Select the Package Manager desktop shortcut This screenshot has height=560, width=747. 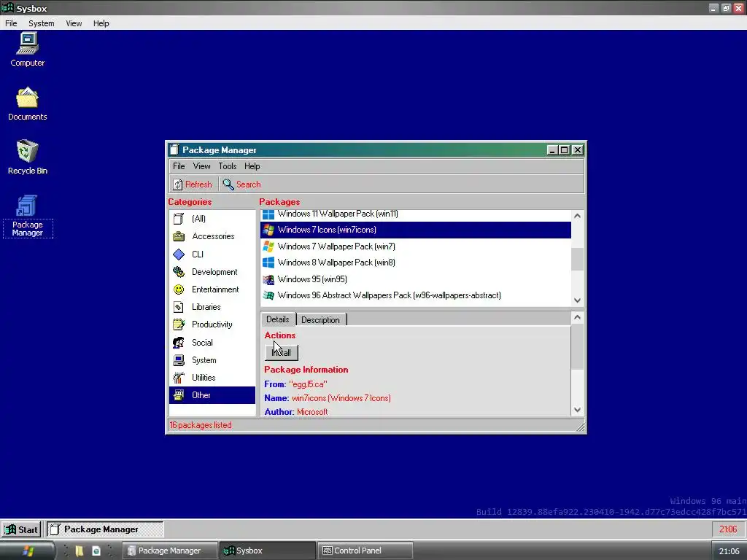[x=27, y=216]
